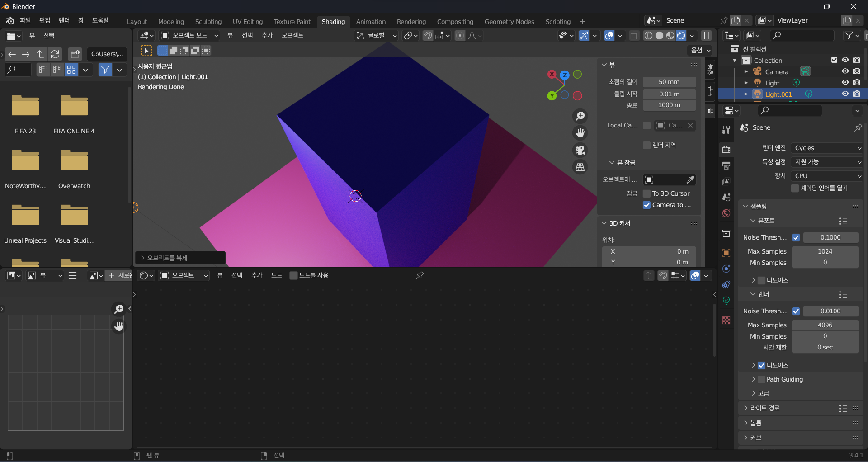868x462 pixels.
Task: Hide Light.001 in viewport via eye icon
Action: point(845,94)
